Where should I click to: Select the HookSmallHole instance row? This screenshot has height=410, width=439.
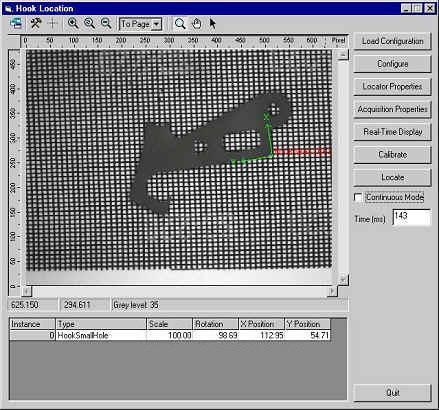170,335
